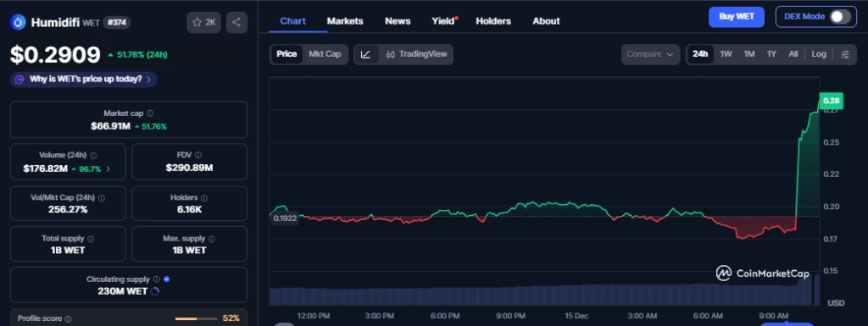Open the About tab
868x326 pixels.
tap(546, 21)
